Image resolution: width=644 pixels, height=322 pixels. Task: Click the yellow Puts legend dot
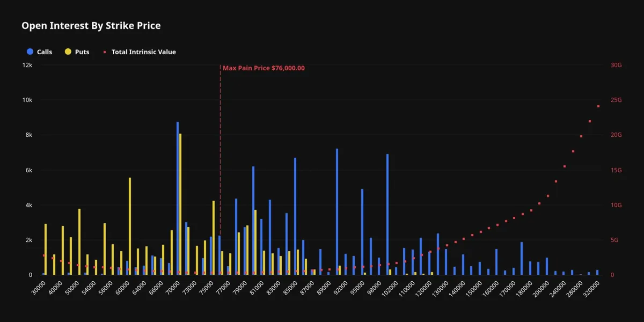click(x=68, y=52)
